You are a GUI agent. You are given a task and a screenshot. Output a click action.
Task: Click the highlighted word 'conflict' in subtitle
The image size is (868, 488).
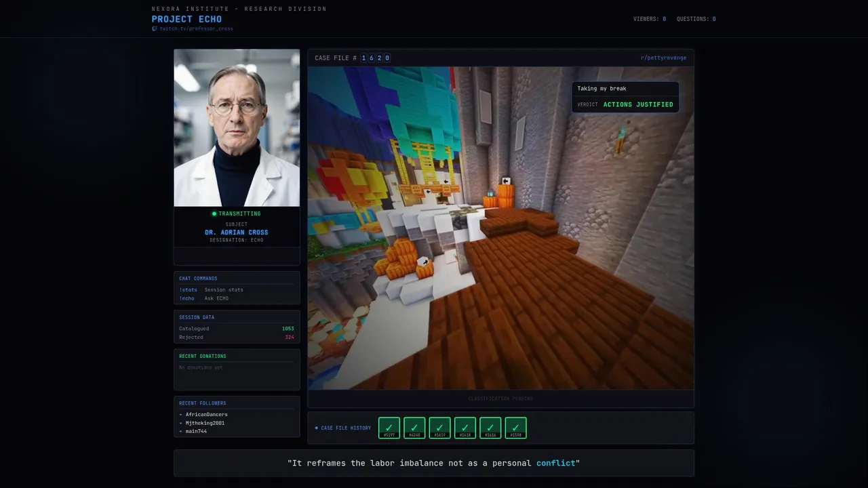pos(555,463)
